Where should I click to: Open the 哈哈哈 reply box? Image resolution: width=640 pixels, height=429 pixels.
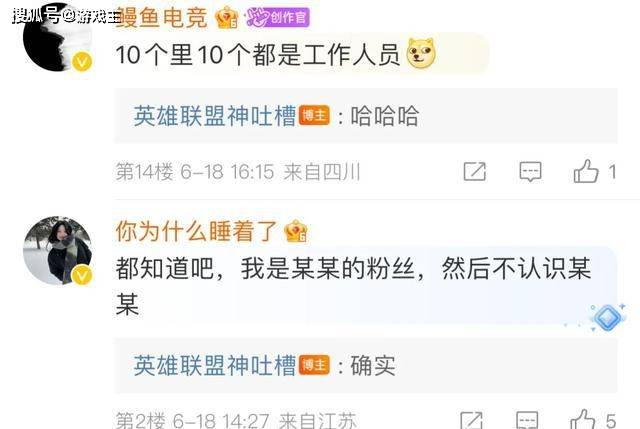point(366,116)
